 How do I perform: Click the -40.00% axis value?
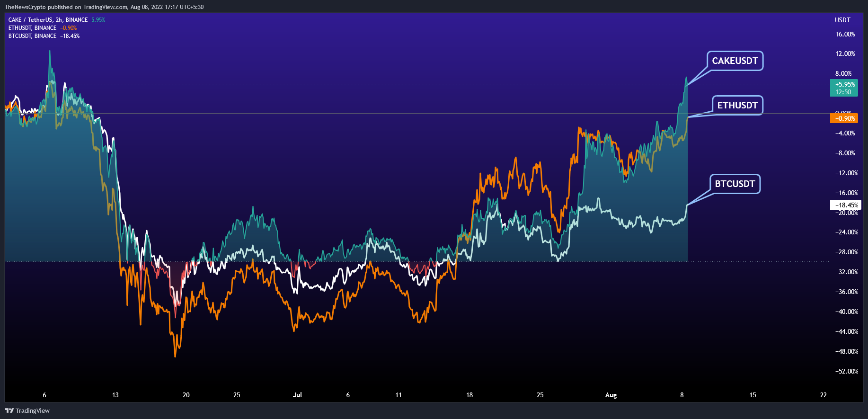pyautogui.click(x=847, y=312)
